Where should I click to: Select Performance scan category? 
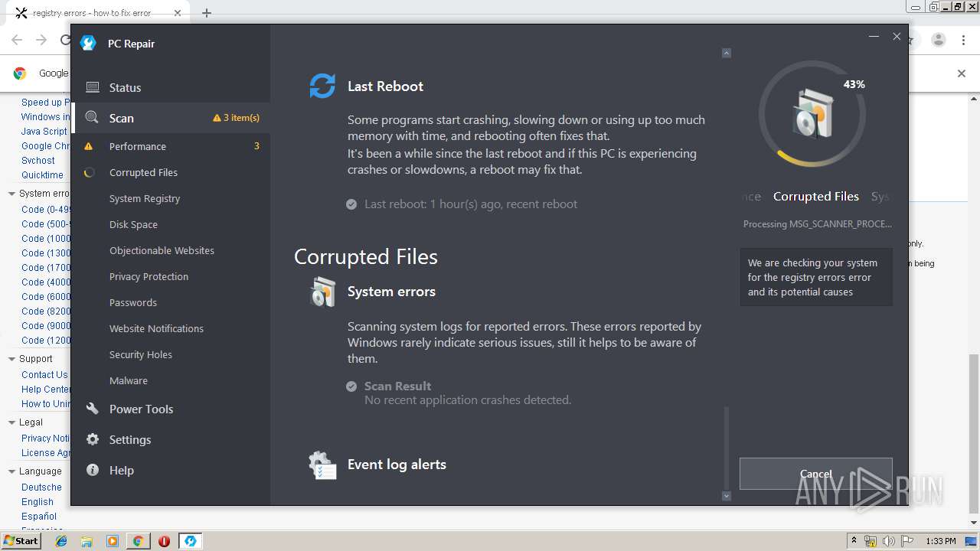(171, 146)
